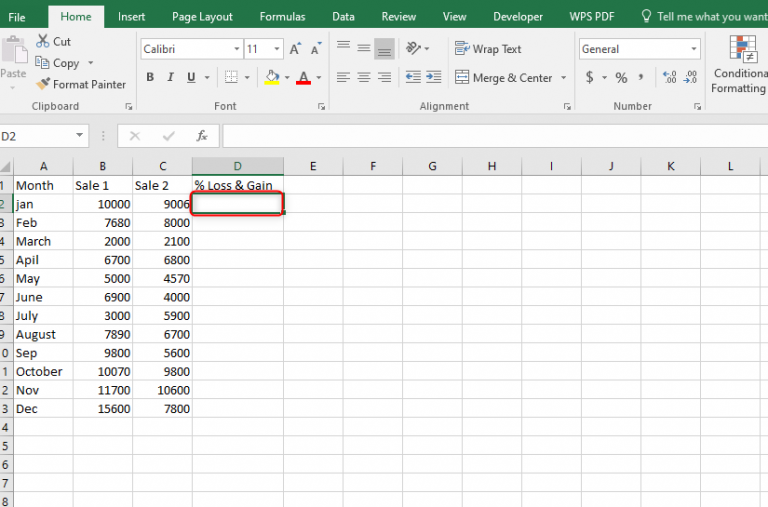Apply Comma Style format
This screenshot has height=507, width=768.
tap(641, 77)
